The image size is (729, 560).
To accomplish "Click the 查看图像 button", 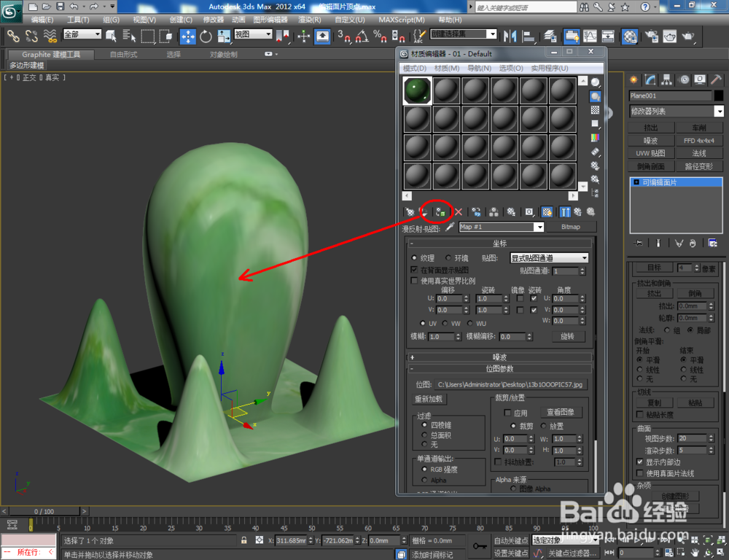I will coord(561,413).
